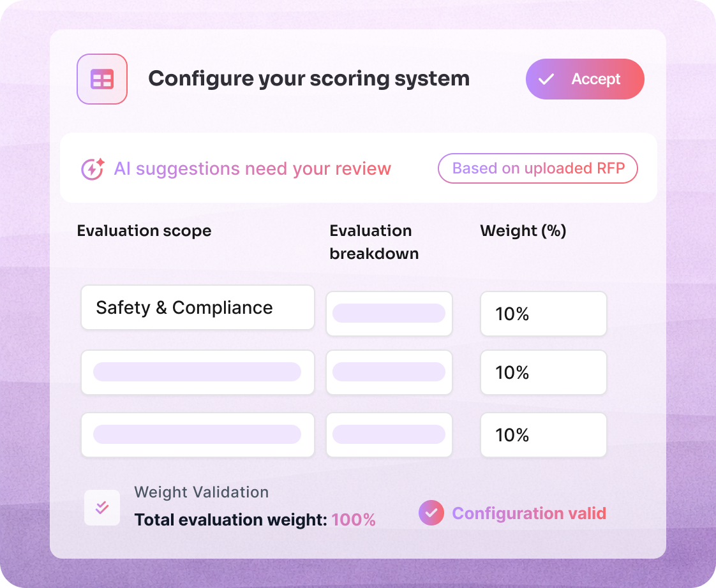The image size is (716, 588).
Task: Click the 100% total weight value
Action: 354,520
